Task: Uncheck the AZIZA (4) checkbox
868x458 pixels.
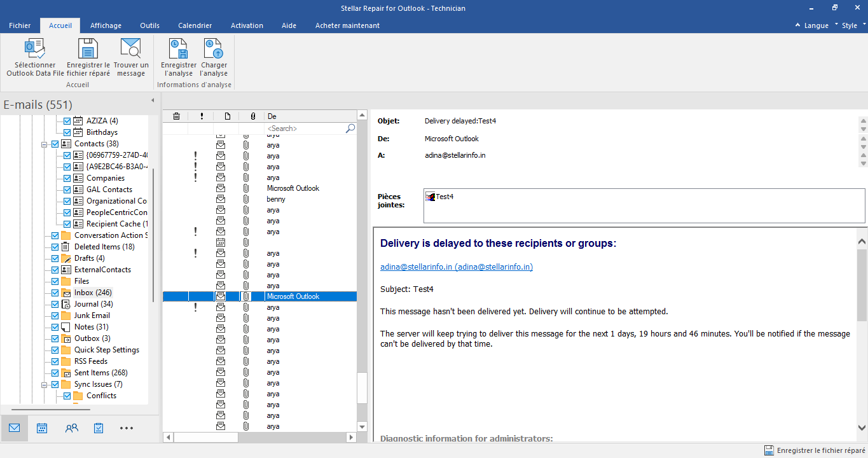Action: pyautogui.click(x=67, y=121)
